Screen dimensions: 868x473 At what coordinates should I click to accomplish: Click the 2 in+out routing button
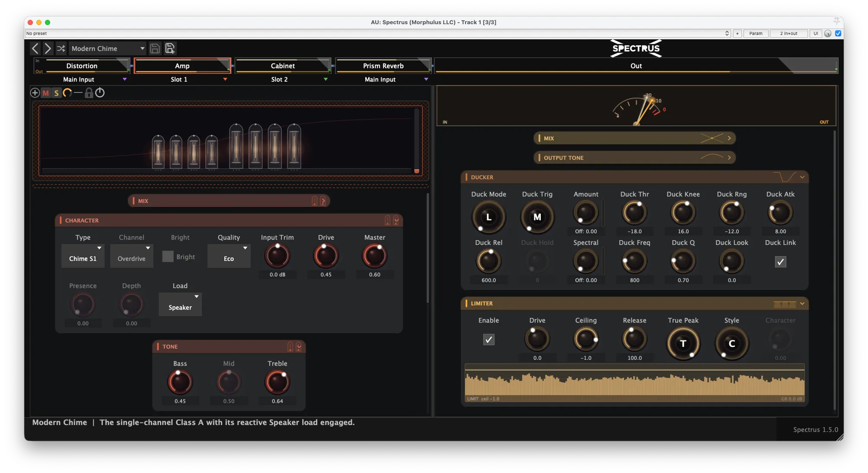(x=788, y=33)
